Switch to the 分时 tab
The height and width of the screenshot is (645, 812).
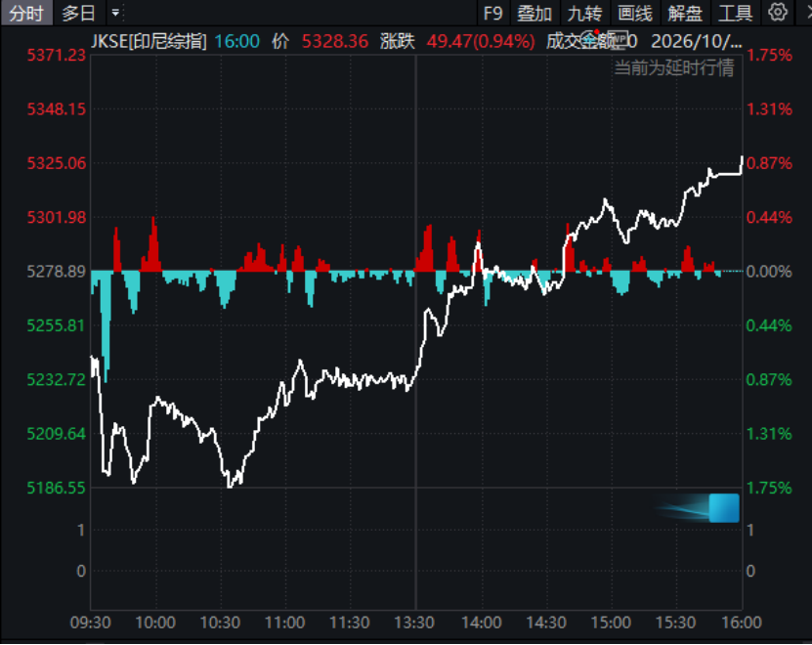point(25,13)
